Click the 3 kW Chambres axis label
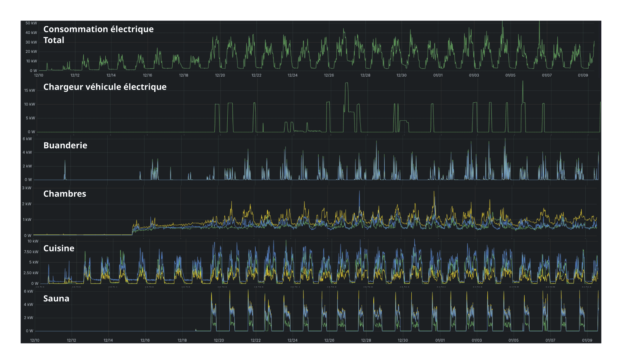Viewport: 622px width, 364px height. point(27,188)
